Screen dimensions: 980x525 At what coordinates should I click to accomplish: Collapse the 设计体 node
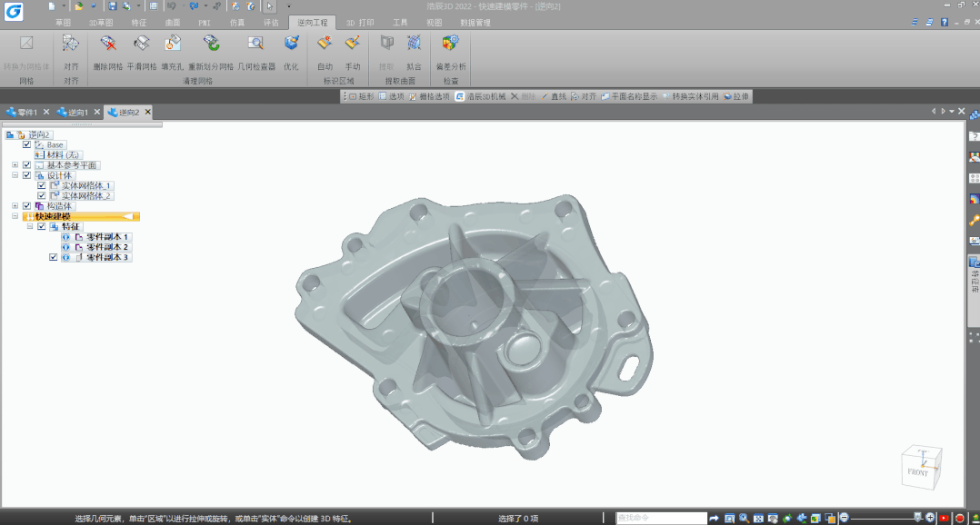(x=15, y=174)
